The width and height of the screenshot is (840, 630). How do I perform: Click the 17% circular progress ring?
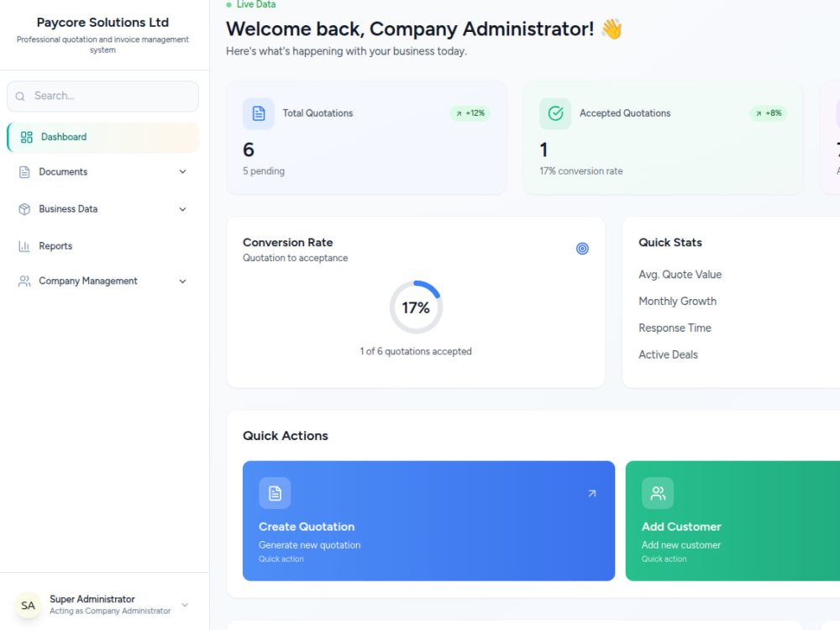tap(417, 307)
